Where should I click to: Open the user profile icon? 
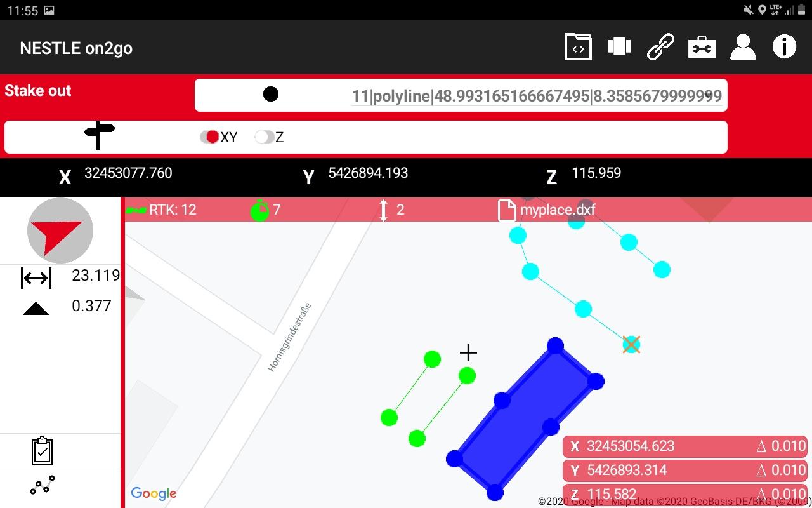(x=743, y=48)
